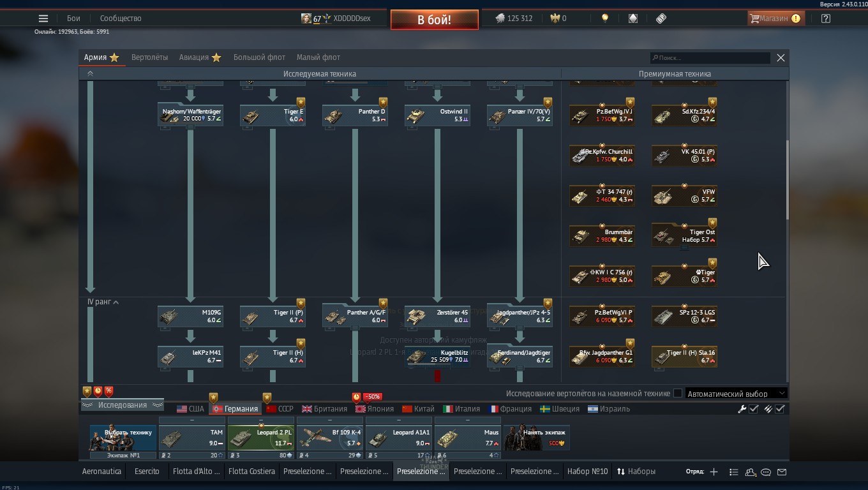This screenshot has height=490, width=868.
Task: Select the Brummbär premium vehicle card
Action: 602,236
